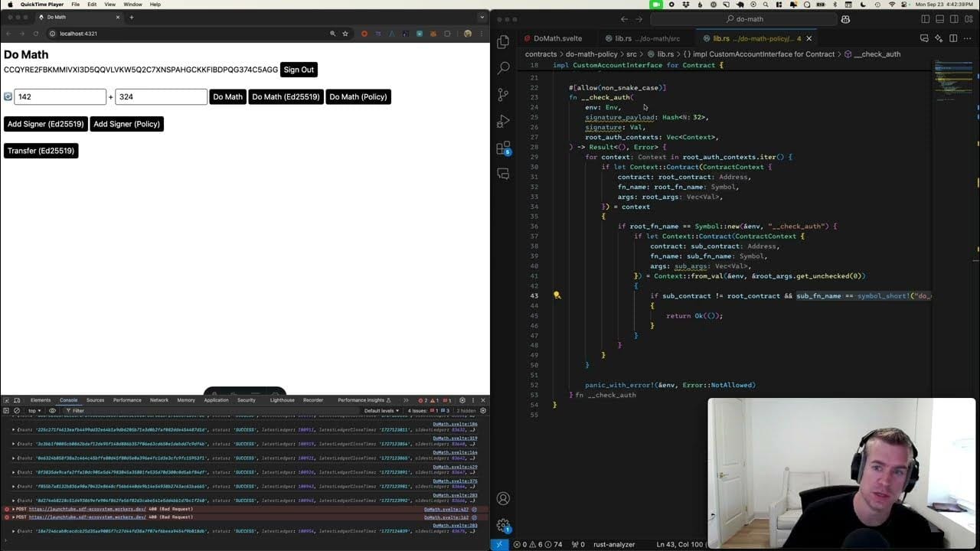
Task: Click the lightbulb code action on line 43
Action: [x=557, y=295]
